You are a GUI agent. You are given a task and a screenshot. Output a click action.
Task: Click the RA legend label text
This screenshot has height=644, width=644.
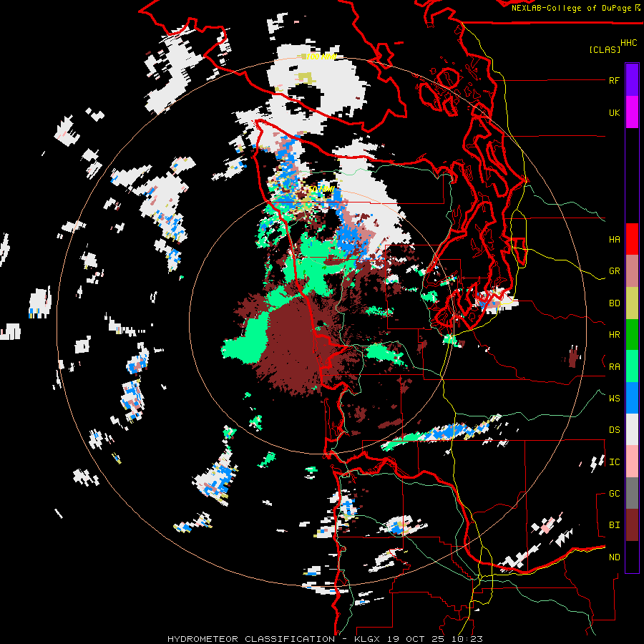click(614, 367)
